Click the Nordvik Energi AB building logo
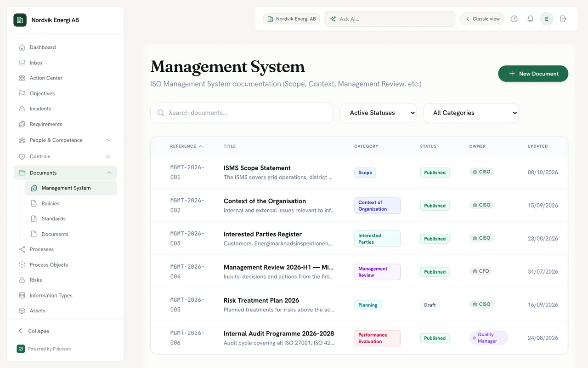 click(20, 20)
